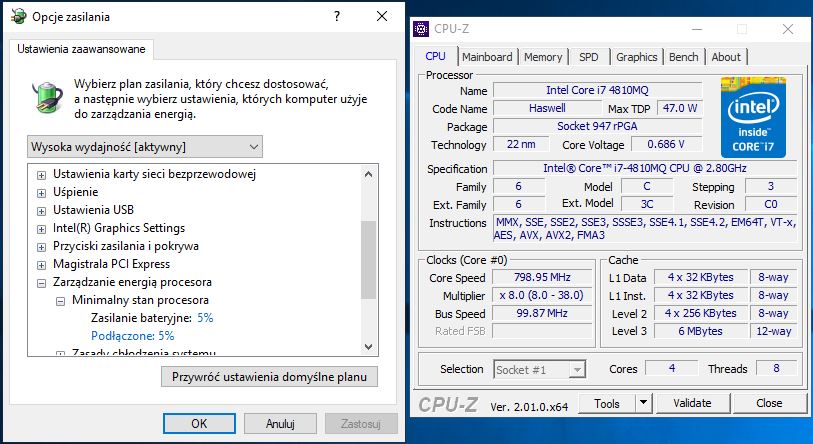
Task: Expand the Uśpienie tree node
Action: (x=41, y=193)
